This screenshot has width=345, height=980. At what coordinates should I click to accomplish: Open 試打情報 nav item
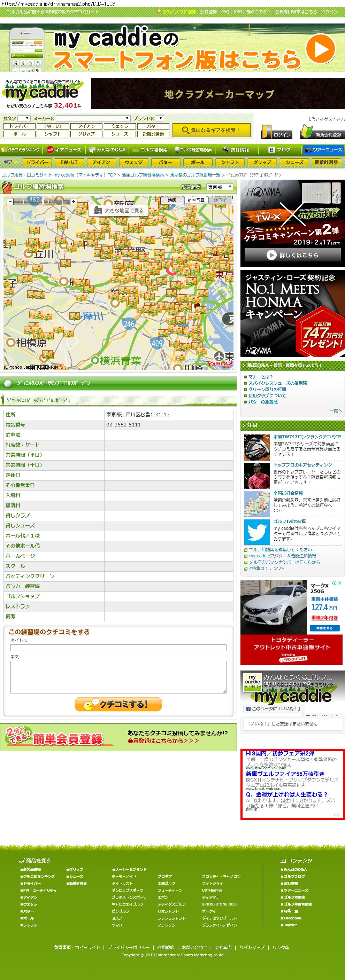[x=236, y=150]
